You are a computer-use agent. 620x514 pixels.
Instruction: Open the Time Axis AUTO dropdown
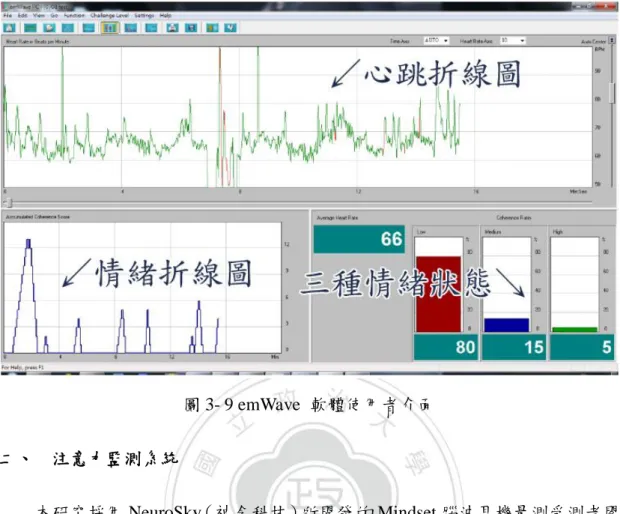[x=436, y=41]
